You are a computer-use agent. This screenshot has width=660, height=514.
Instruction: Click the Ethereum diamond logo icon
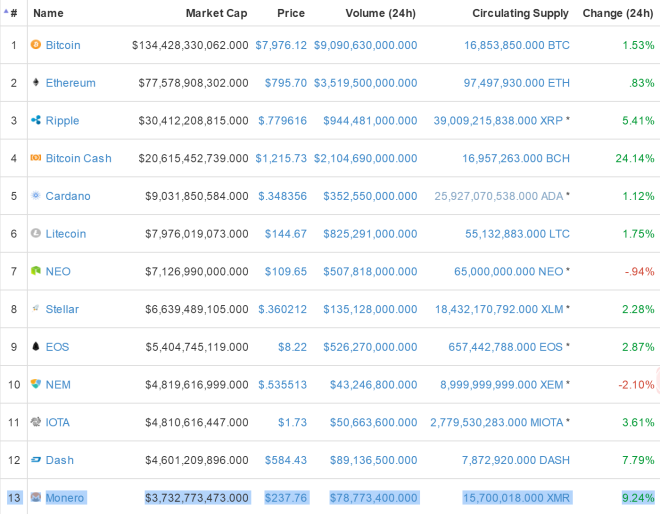[36, 83]
